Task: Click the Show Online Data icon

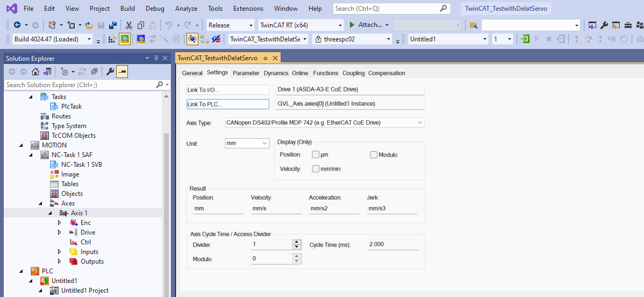Action: tap(192, 39)
